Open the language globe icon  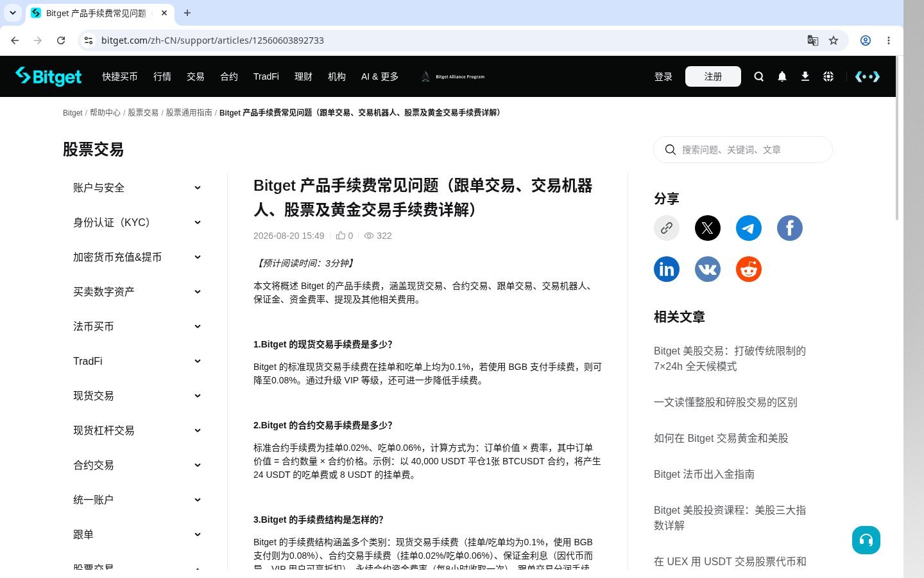pyautogui.click(x=828, y=76)
